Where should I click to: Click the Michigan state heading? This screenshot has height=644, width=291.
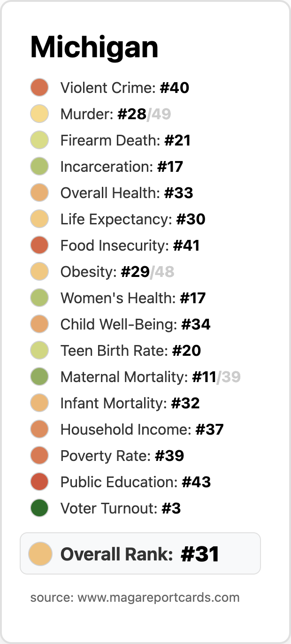pos(94,48)
